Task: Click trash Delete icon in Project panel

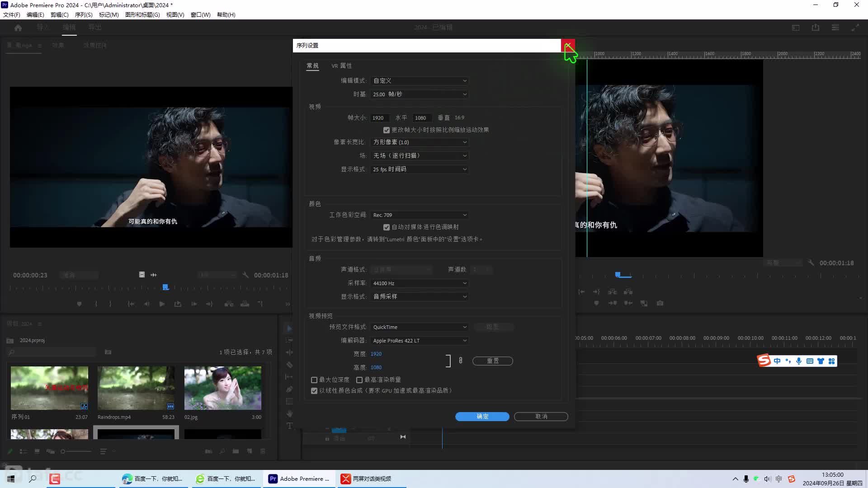Action: pos(263,451)
